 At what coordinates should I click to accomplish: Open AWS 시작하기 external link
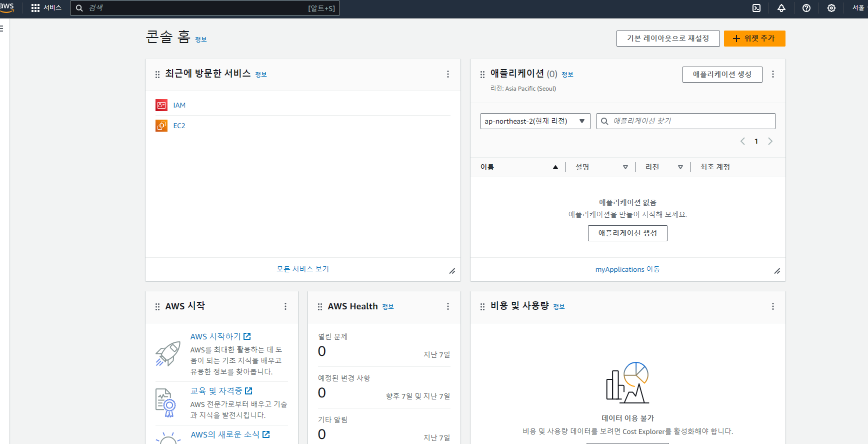click(x=220, y=336)
